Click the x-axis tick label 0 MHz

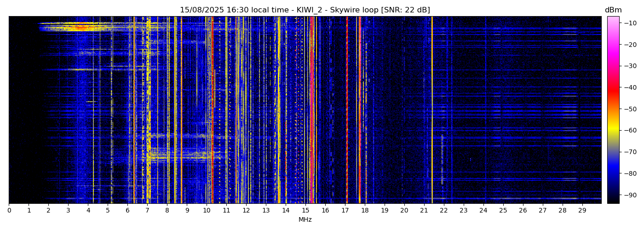coord(9,211)
